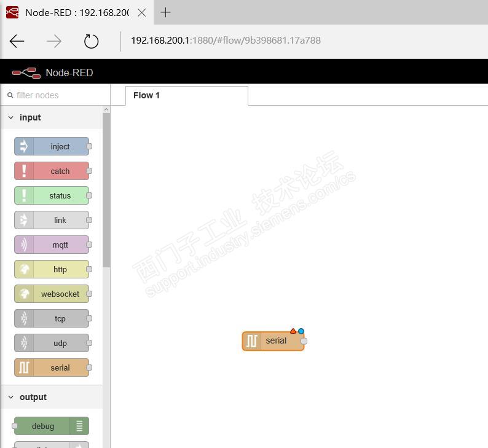The height and width of the screenshot is (448, 488).
Task: Click the search magnifier icon in filter
Action: tap(10, 95)
